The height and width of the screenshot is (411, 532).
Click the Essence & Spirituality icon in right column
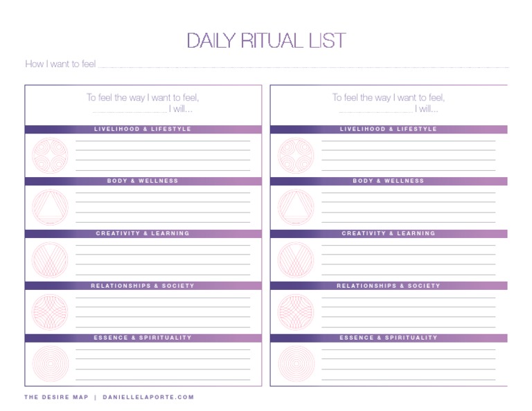pyautogui.click(x=296, y=363)
